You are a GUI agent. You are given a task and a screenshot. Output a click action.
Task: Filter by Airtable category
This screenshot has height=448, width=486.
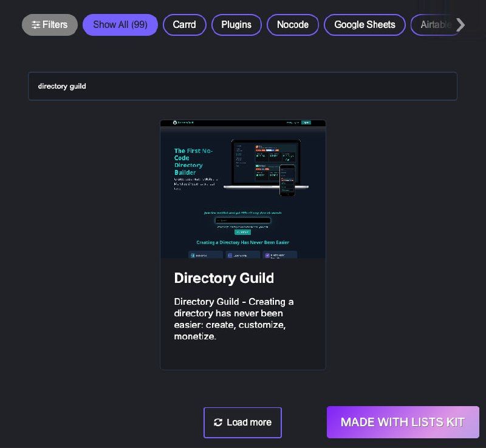coord(436,25)
